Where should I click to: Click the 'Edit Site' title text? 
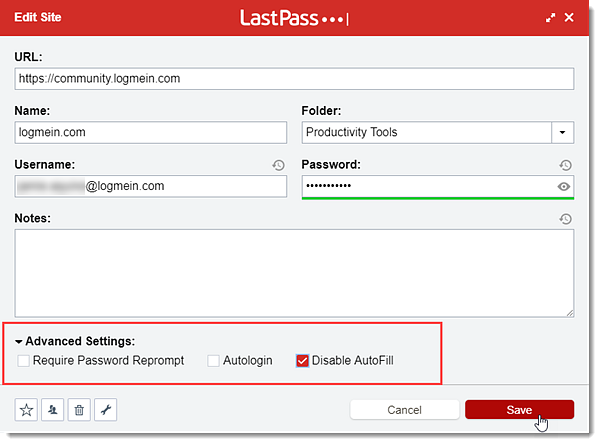point(38,17)
